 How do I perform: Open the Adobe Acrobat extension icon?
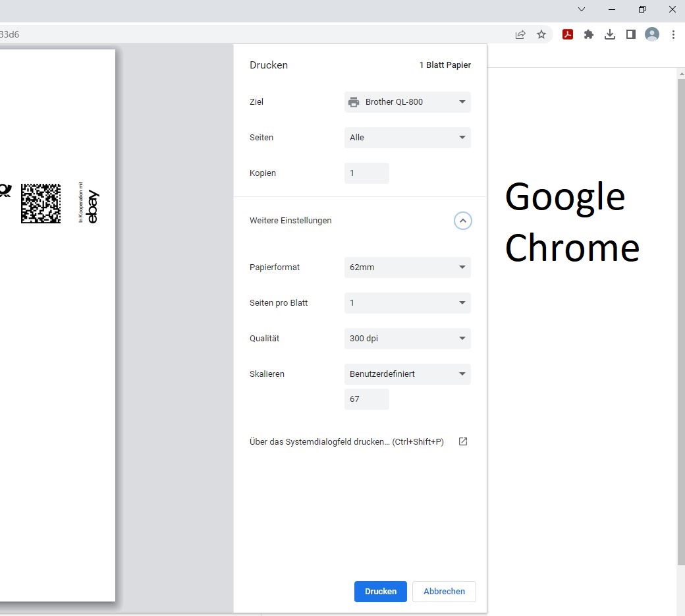[568, 34]
